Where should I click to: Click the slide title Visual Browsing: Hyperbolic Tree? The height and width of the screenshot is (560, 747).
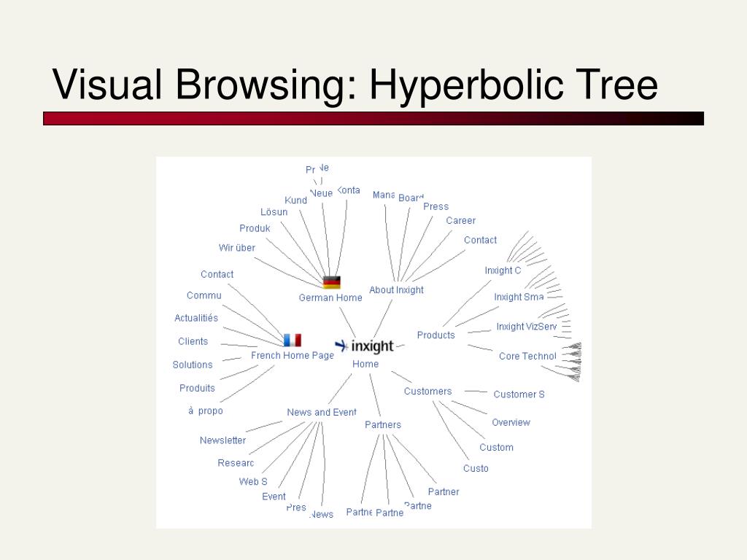[355, 85]
